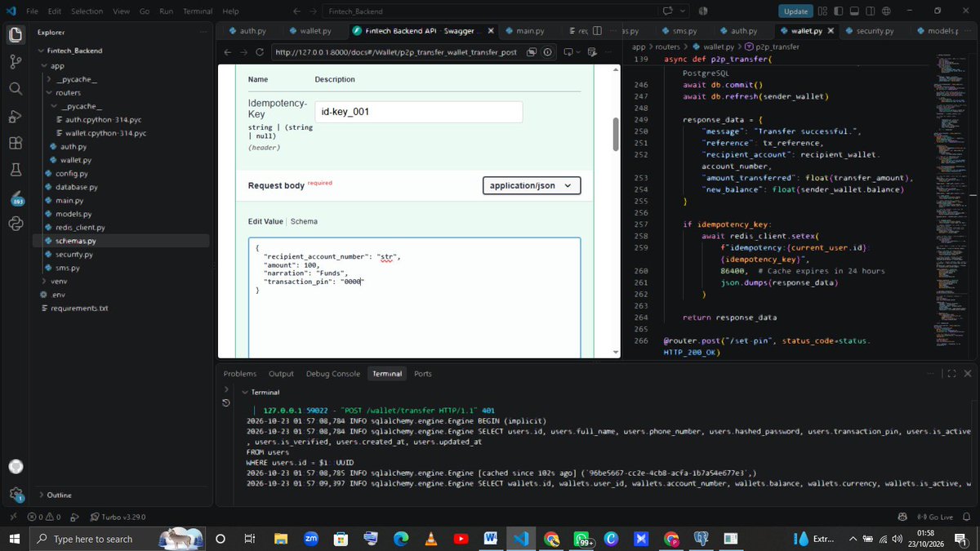Close the wallet.py tab in right editor
Image resolution: width=980 pixels, height=551 pixels.
(x=832, y=31)
